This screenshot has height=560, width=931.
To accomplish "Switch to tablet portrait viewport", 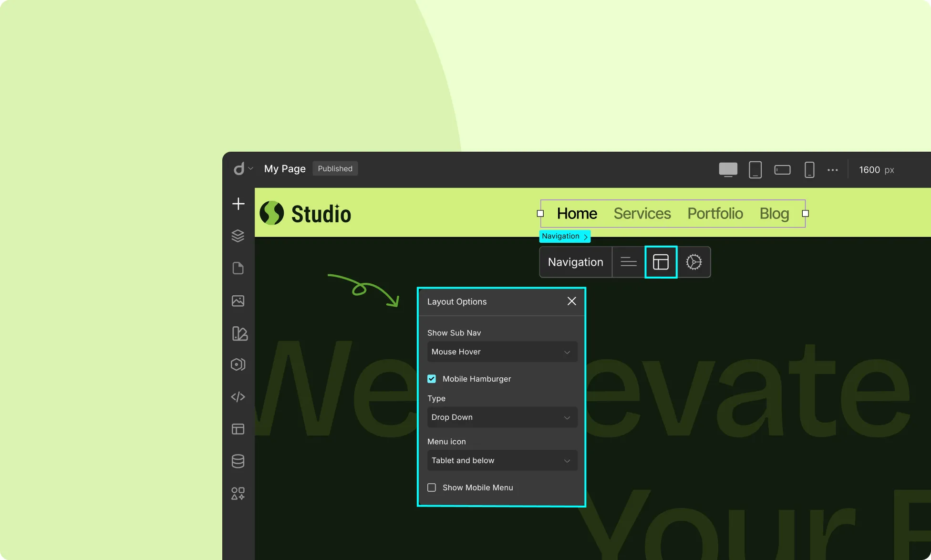I will tap(755, 170).
